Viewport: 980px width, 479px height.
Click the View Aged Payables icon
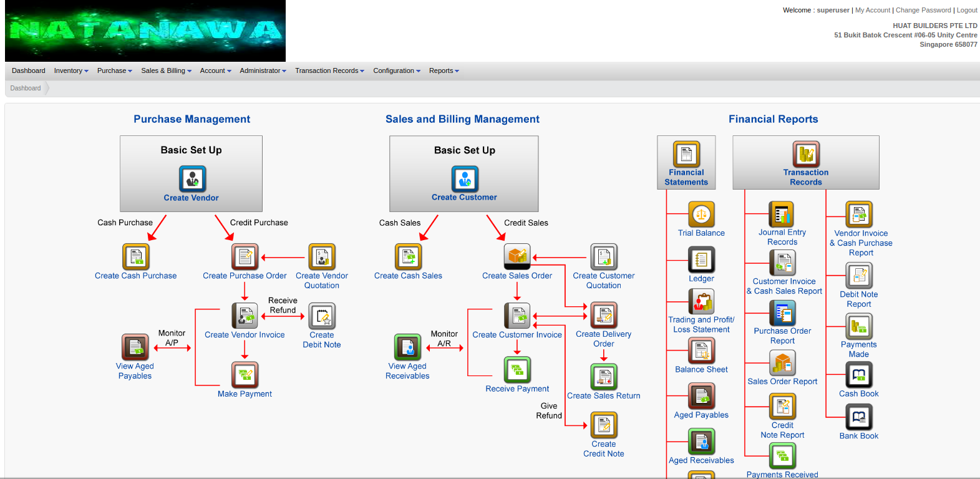click(x=135, y=347)
